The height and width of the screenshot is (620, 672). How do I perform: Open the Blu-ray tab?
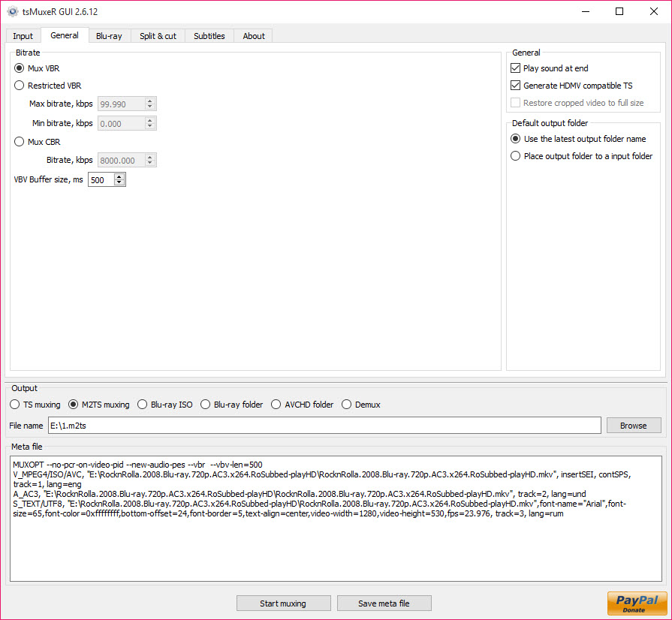coord(109,36)
